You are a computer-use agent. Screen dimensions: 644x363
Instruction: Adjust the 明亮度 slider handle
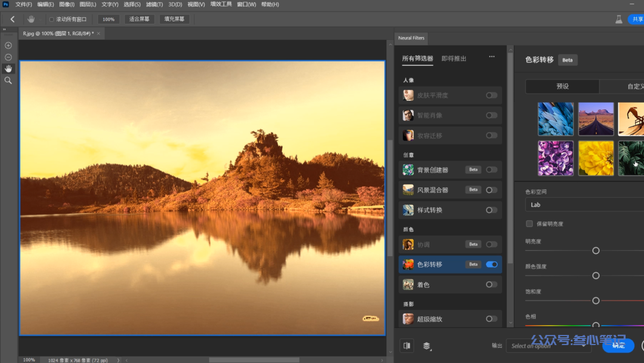596,250
